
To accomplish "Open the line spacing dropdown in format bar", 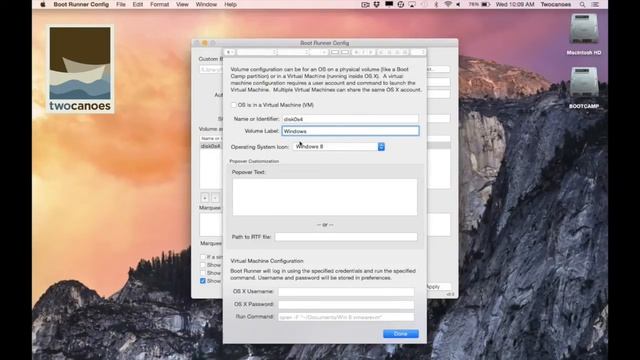I will pos(418,52).
